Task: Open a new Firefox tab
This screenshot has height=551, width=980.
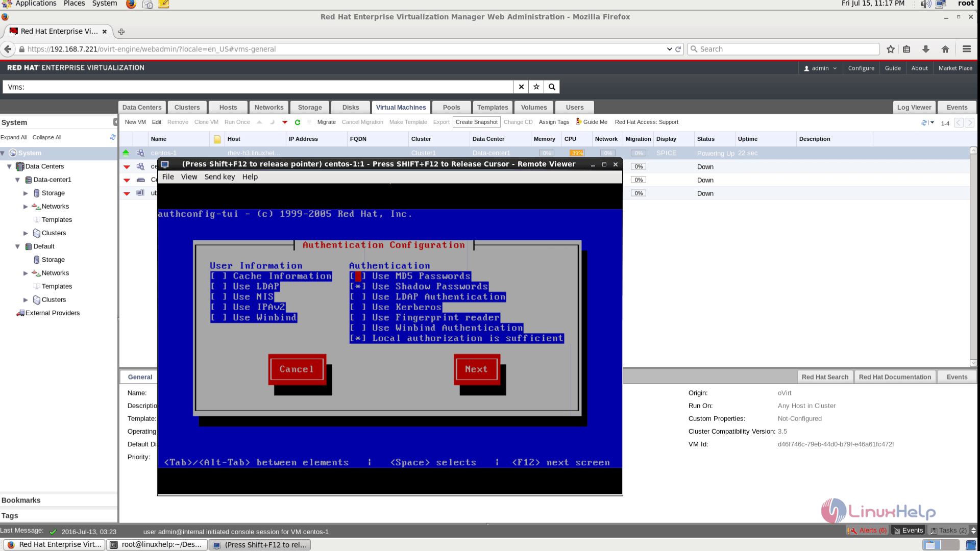Action: [121, 32]
